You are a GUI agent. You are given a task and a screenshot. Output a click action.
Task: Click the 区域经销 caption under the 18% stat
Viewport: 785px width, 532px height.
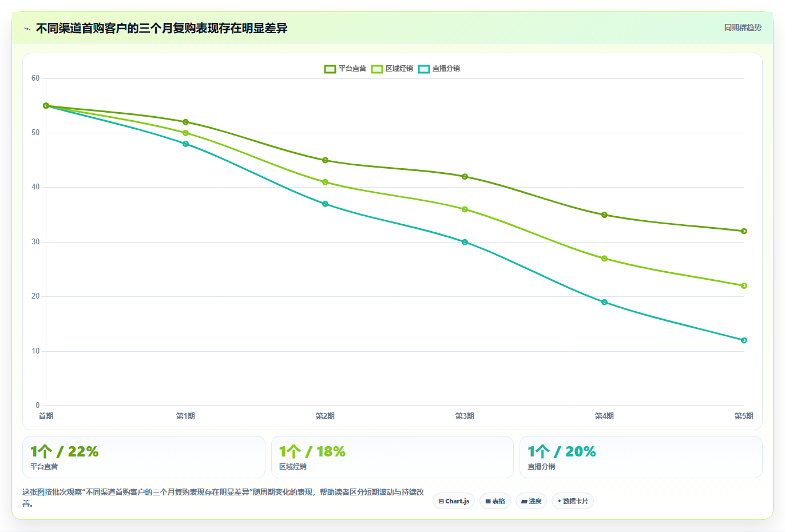[x=293, y=467]
